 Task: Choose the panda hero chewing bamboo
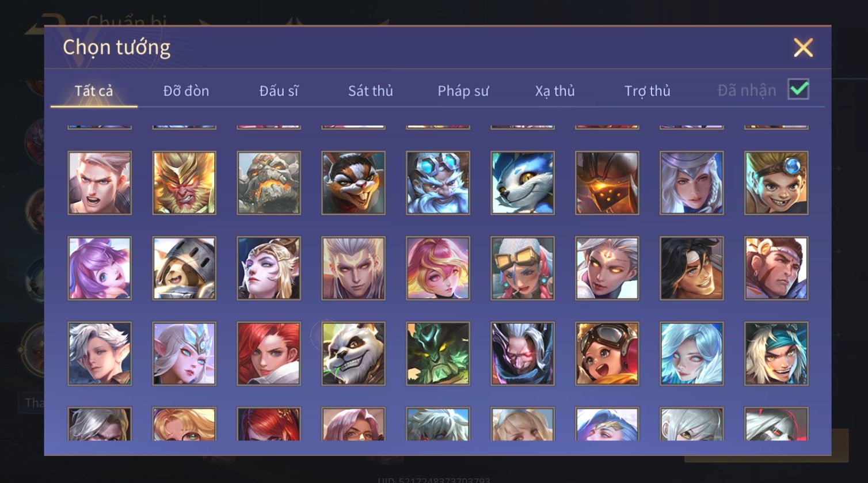click(353, 353)
